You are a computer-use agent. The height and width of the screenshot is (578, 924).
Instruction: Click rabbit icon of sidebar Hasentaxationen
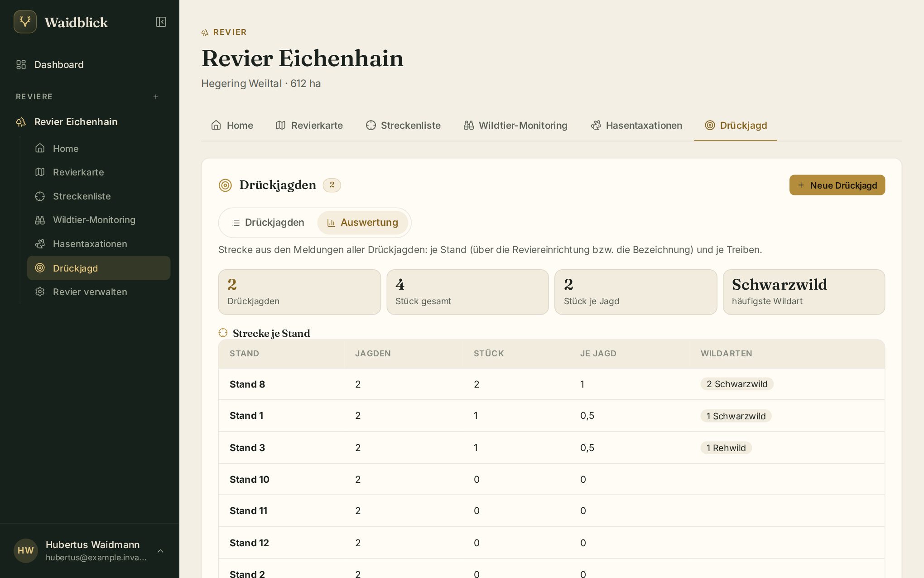pyautogui.click(x=40, y=243)
